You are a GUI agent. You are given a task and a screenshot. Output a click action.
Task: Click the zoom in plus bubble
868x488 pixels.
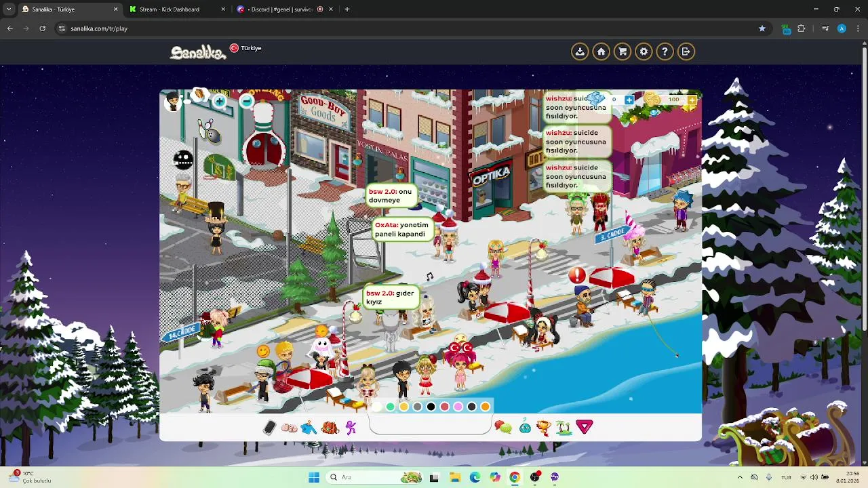220,102
